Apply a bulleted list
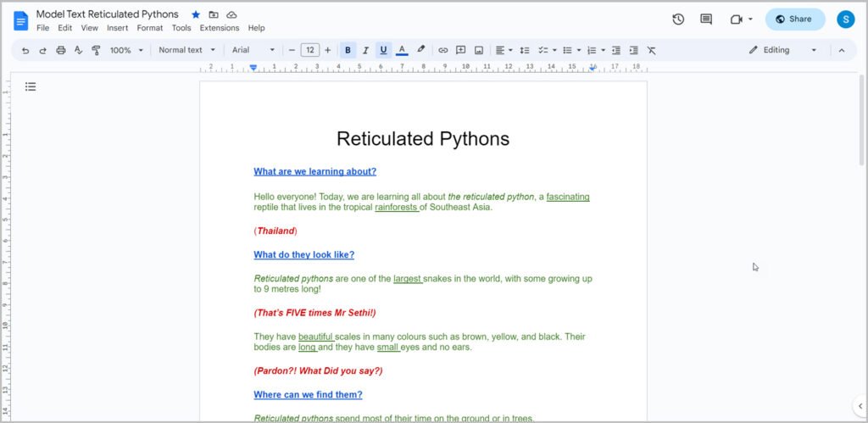 pos(567,50)
